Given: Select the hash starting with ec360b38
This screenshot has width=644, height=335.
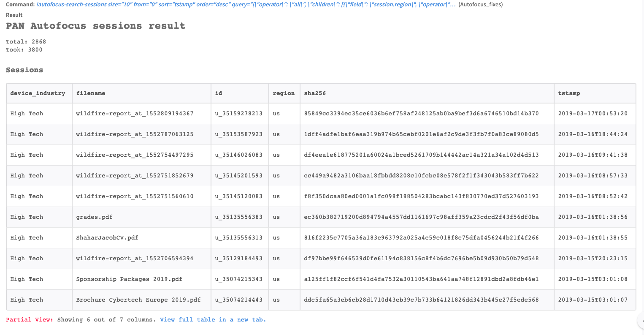Looking at the screenshot, I should pos(421,217).
